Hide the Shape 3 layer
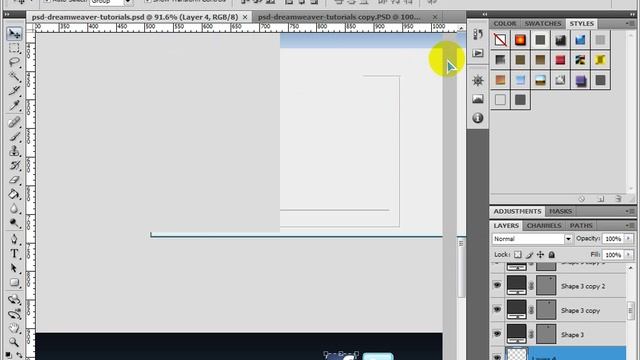The image size is (640, 360). point(497,333)
